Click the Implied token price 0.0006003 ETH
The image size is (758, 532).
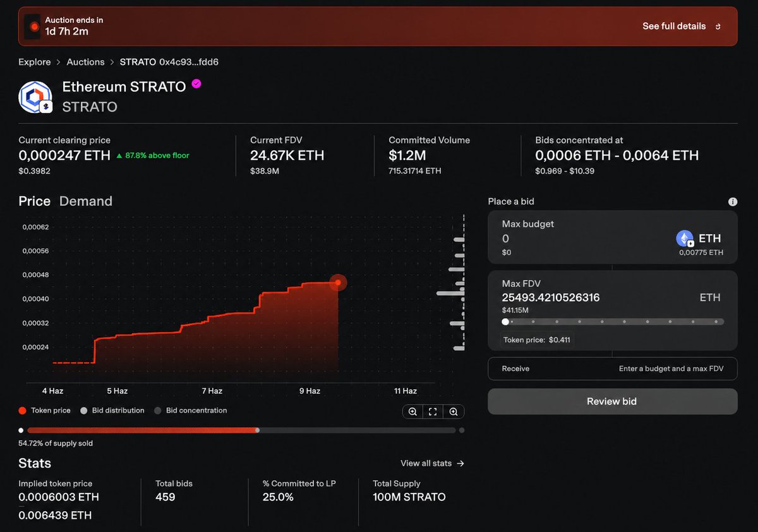59,497
